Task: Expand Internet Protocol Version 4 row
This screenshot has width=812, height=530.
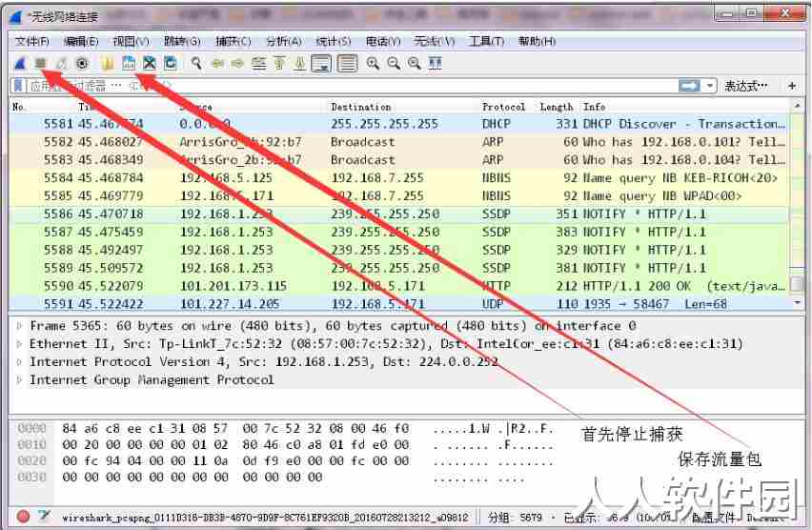Action: (x=19, y=362)
